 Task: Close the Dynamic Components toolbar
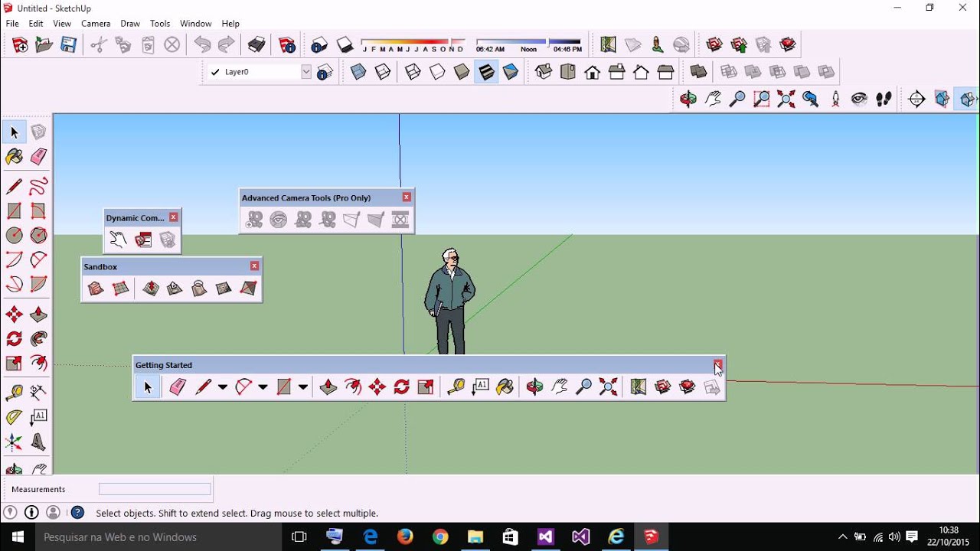(x=174, y=217)
